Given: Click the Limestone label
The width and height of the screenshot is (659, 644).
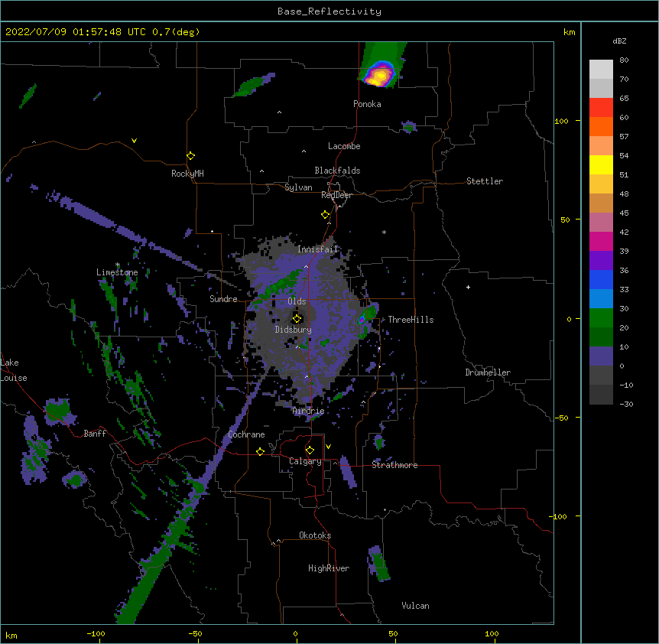Looking at the screenshot, I should [117, 272].
